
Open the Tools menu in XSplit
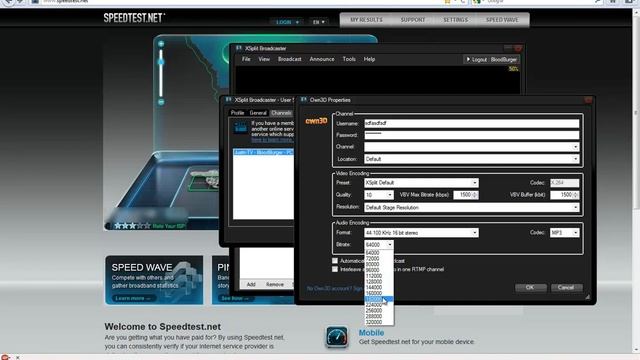pos(349,59)
